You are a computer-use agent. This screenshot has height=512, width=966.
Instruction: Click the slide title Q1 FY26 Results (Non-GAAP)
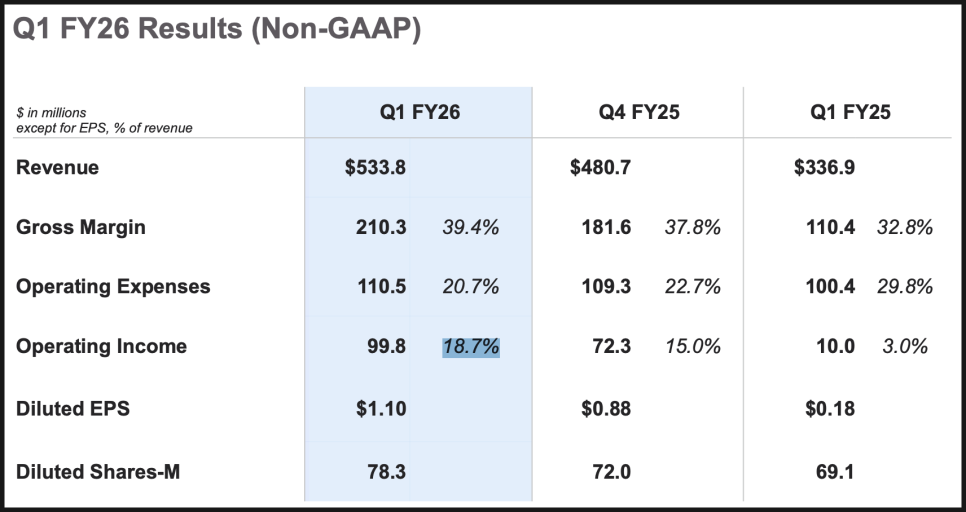pyautogui.click(x=217, y=29)
